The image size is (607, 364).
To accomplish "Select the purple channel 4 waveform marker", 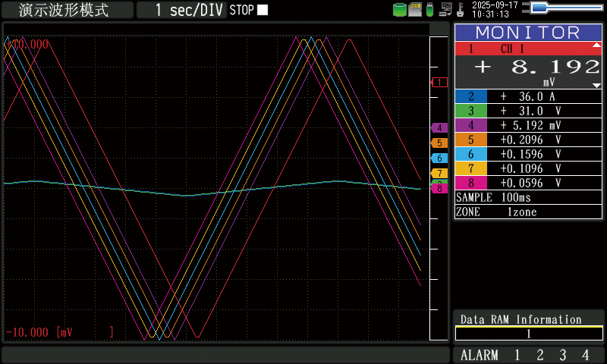I will tap(439, 128).
